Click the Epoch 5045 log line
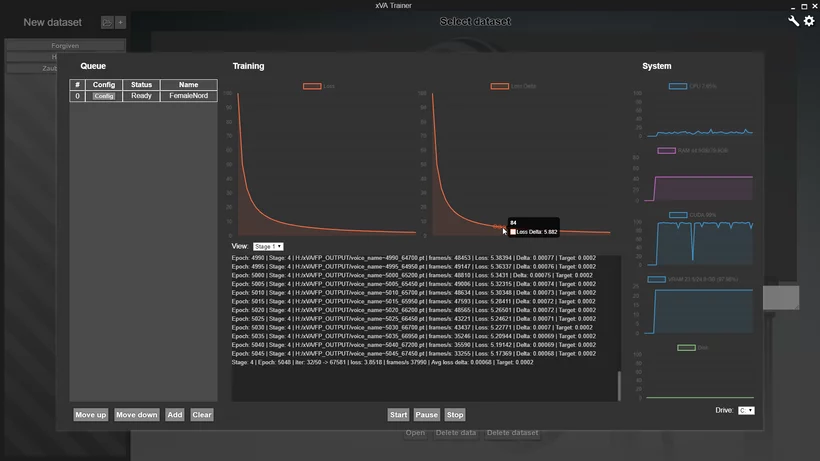 coord(414,354)
